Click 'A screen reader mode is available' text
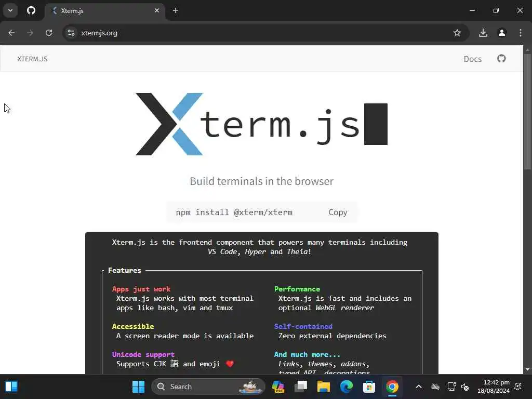Image resolution: width=532 pixels, height=399 pixels. [x=185, y=336]
